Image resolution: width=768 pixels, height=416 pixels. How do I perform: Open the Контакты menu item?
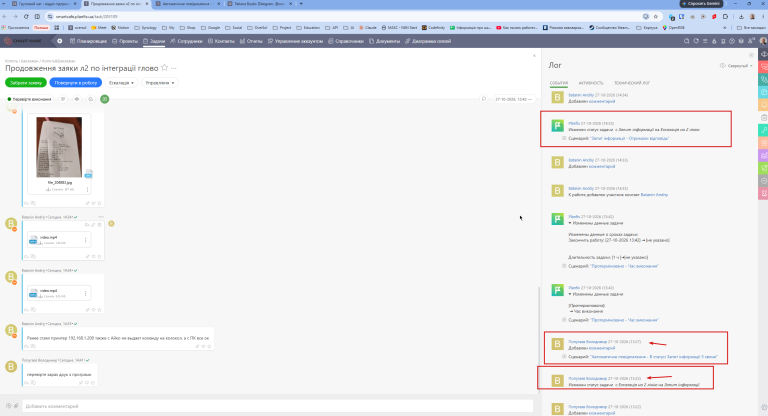tap(221, 41)
